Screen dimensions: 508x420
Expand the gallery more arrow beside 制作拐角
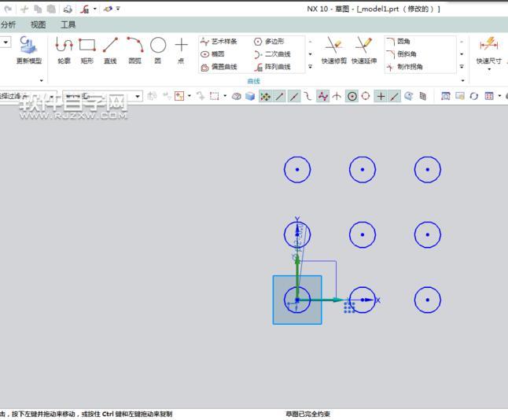point(462,67)
